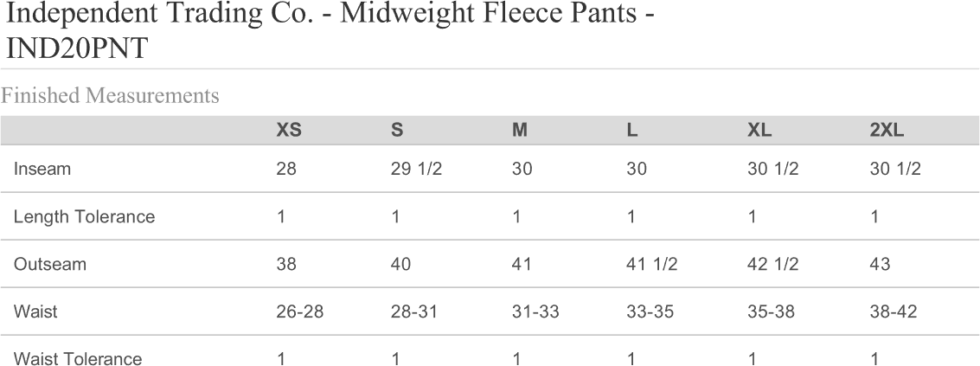
Task: Click the L outseam value 41 1/2
Action: tap(651, 265)
